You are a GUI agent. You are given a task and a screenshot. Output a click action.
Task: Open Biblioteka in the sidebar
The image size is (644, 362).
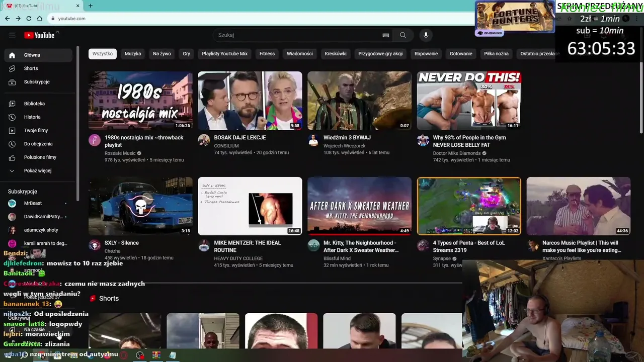click(38, 104)
